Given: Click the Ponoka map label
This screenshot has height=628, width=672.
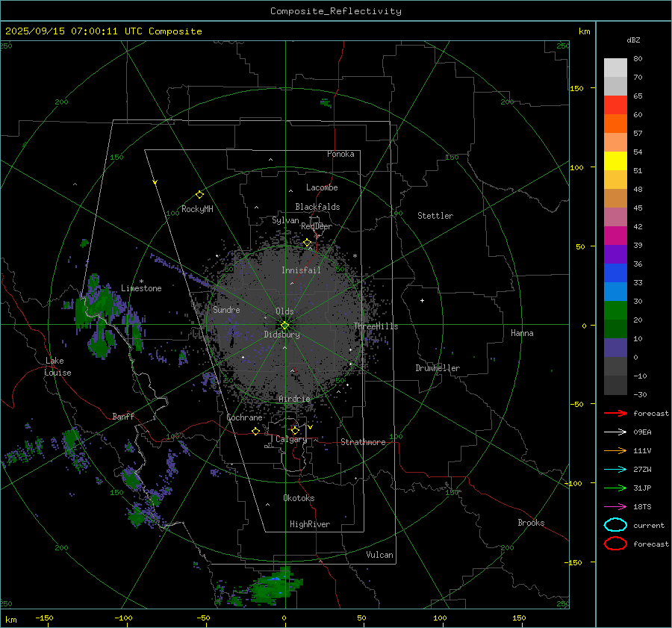Looking at the screenshot, I should pos(340,154).
